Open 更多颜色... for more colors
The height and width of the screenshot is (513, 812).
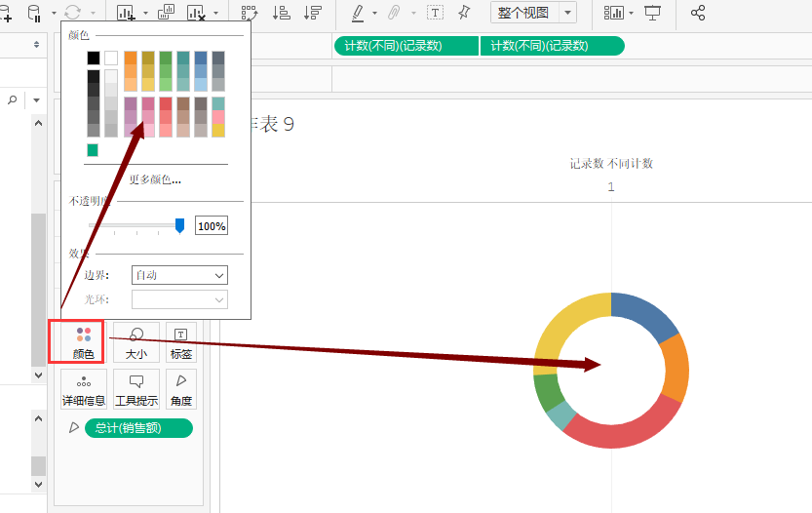click(155, 179)
